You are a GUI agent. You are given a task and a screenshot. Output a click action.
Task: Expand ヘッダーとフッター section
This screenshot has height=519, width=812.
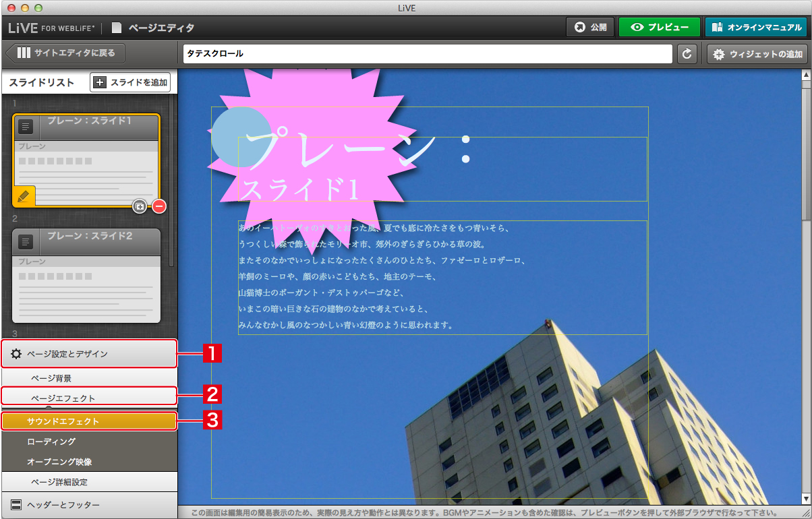click(x=89, y=505)
